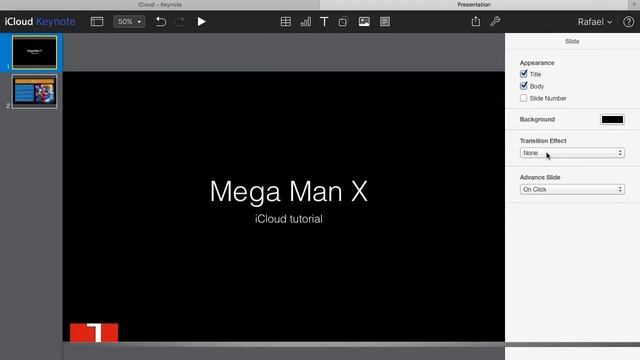640x360 pixels.
Task: Uncheck the Title checkbox
Action: point(524,74)
